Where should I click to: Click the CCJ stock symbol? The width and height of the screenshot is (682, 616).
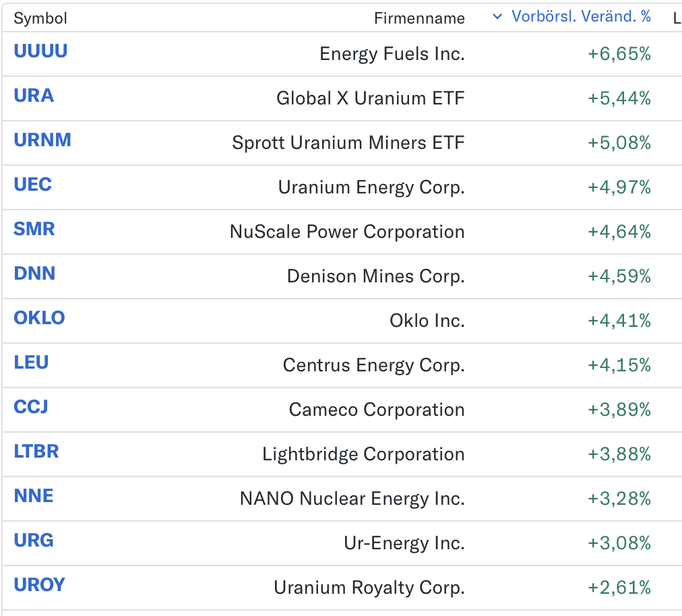pyautogui.click(x=31, y=407)
